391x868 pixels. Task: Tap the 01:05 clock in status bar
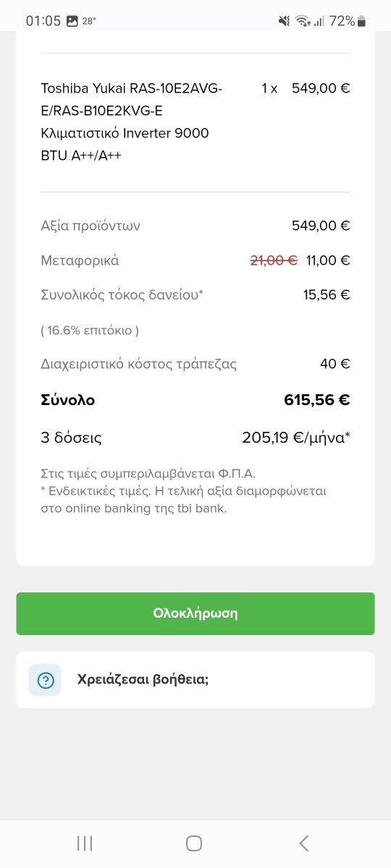click(43, 21)
